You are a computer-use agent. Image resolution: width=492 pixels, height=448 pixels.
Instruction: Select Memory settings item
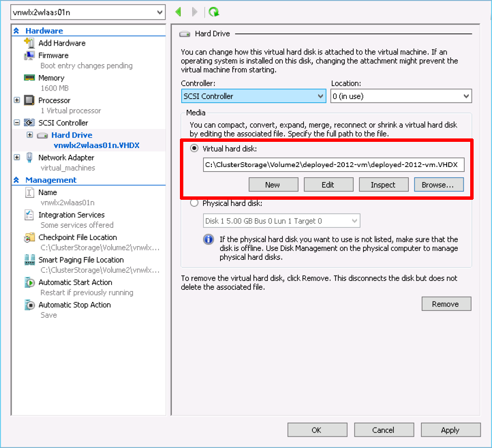(x=51, y=78)
